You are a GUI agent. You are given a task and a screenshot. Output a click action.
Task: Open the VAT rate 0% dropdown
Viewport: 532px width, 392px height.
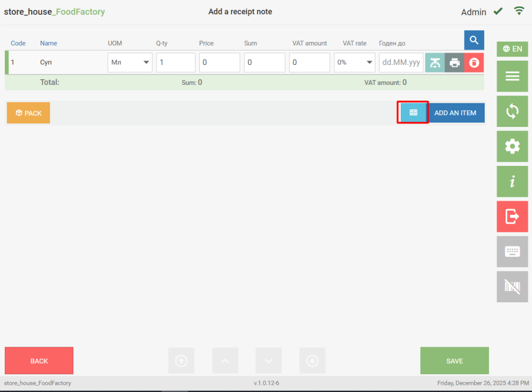tap(355, 63)
